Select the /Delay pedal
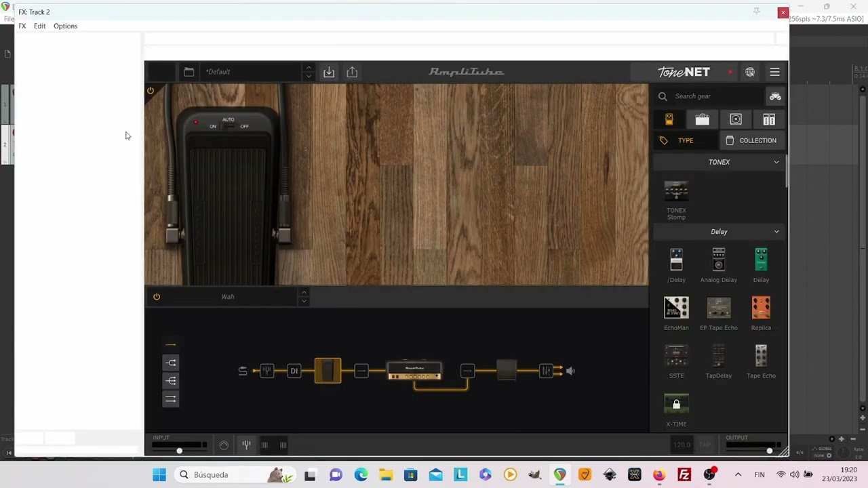Image resolution: width=868 pixels, height=488 pixels. point(676,260)
